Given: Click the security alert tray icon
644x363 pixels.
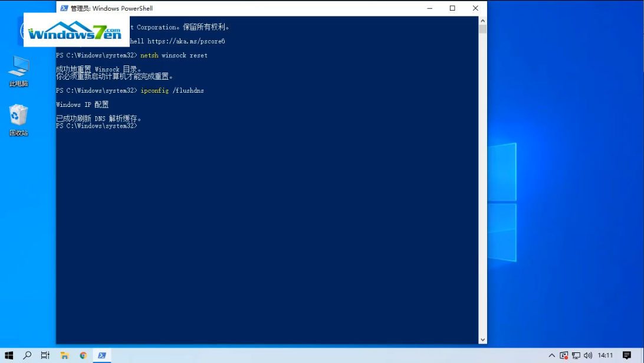Looking at the screenshot, I should click(564, 355).
